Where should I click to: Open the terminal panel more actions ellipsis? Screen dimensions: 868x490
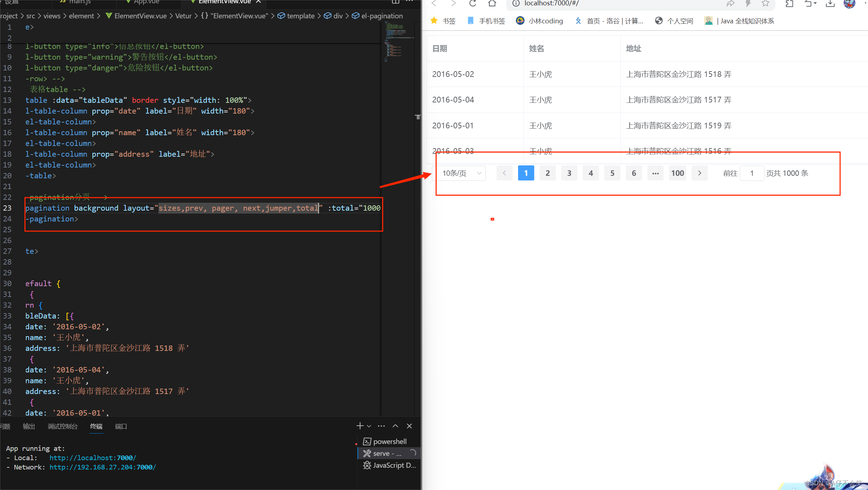coord(382,426)
